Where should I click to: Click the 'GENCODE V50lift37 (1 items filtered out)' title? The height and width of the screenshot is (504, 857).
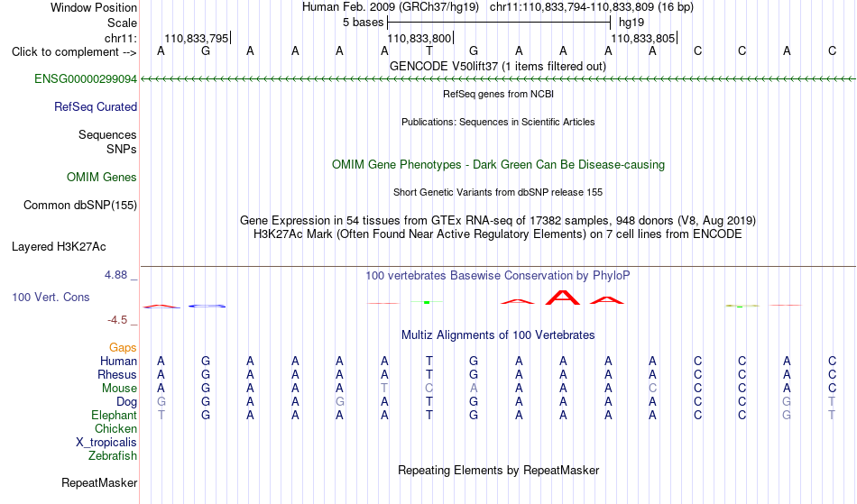(x=498, y=67)
